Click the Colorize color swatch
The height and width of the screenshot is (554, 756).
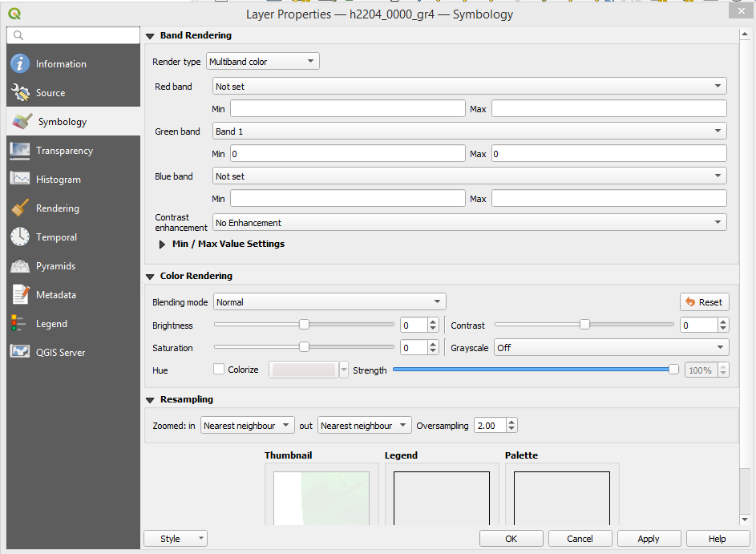[x=304, y=370]
